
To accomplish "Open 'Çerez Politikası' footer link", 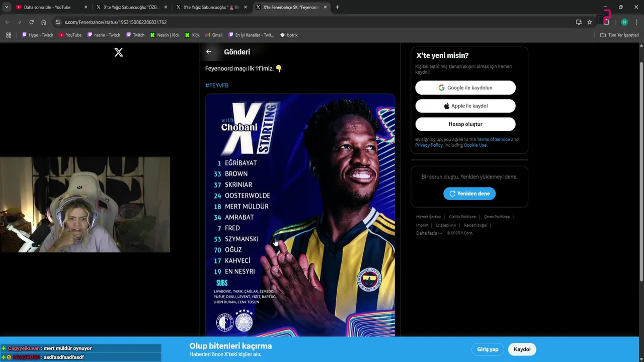I will point(497,217).
